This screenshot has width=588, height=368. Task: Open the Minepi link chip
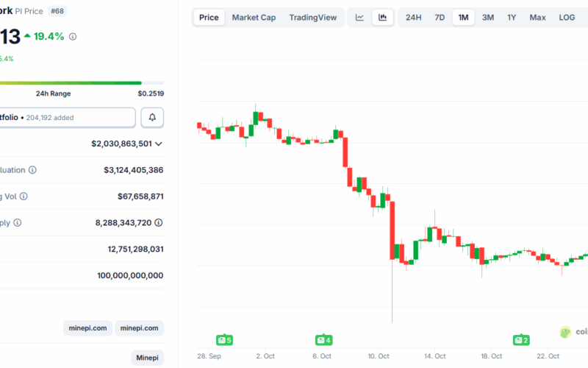(148, 358)
